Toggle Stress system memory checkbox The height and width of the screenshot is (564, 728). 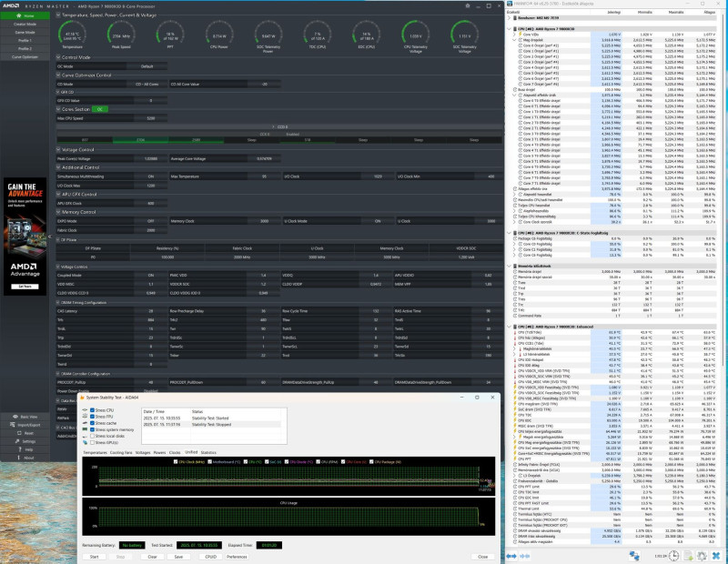click(93, 430)
